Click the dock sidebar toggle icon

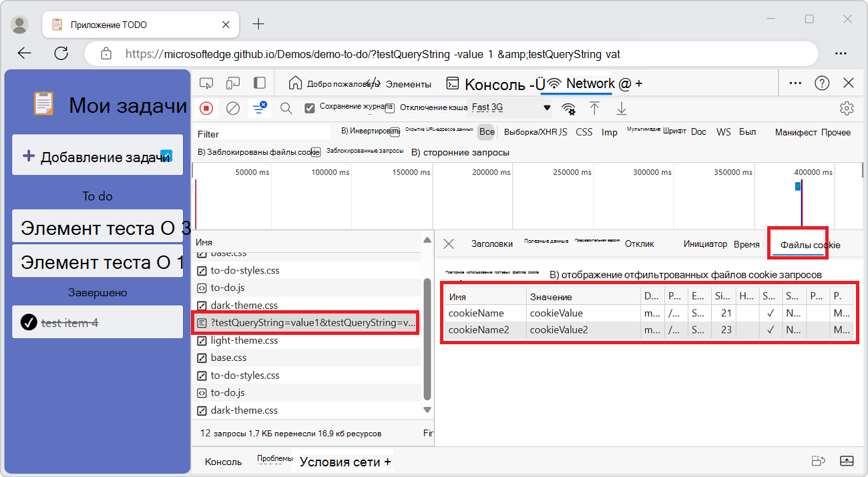click(259, 83)
